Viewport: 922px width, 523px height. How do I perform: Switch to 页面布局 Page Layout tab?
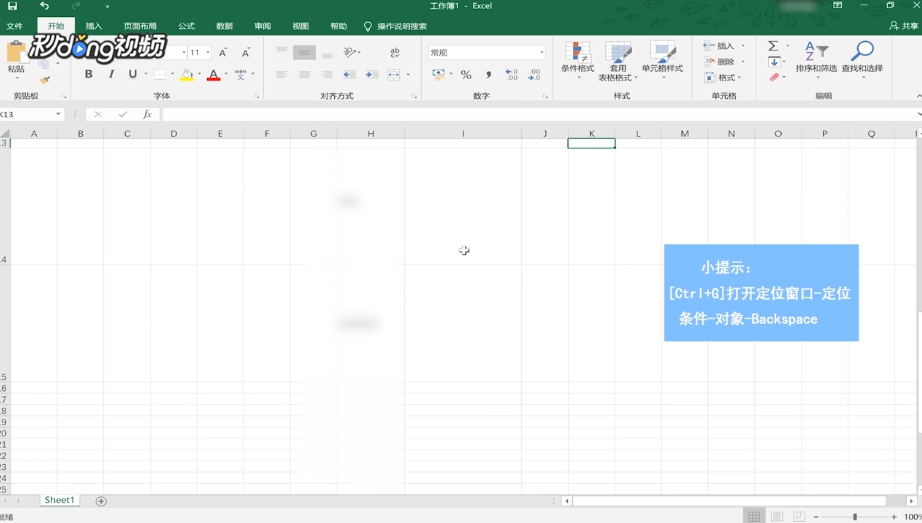point(140,26)
